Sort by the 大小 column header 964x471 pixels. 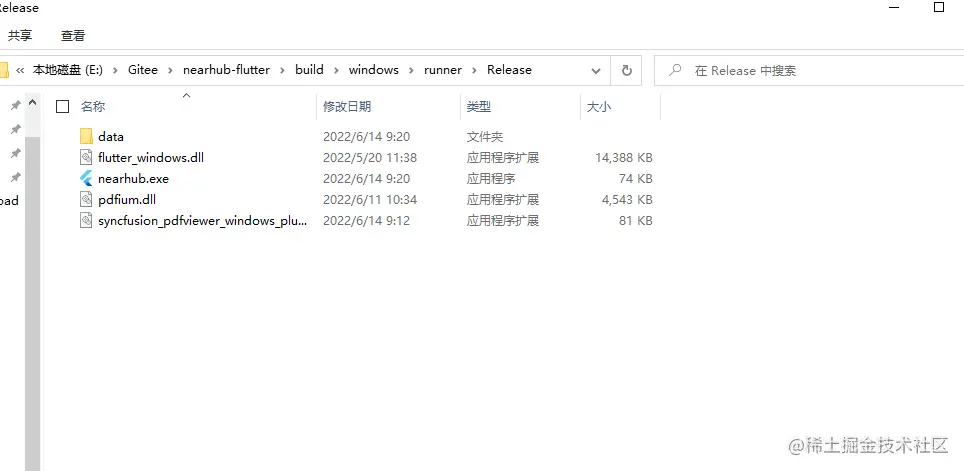pos(599,107)
